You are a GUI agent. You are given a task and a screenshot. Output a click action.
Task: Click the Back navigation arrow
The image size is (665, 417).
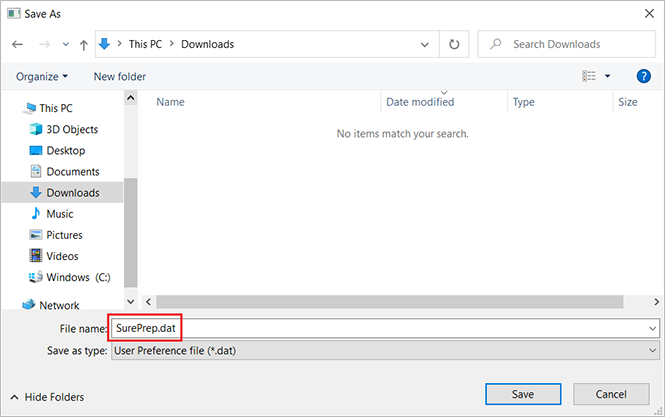17,44
